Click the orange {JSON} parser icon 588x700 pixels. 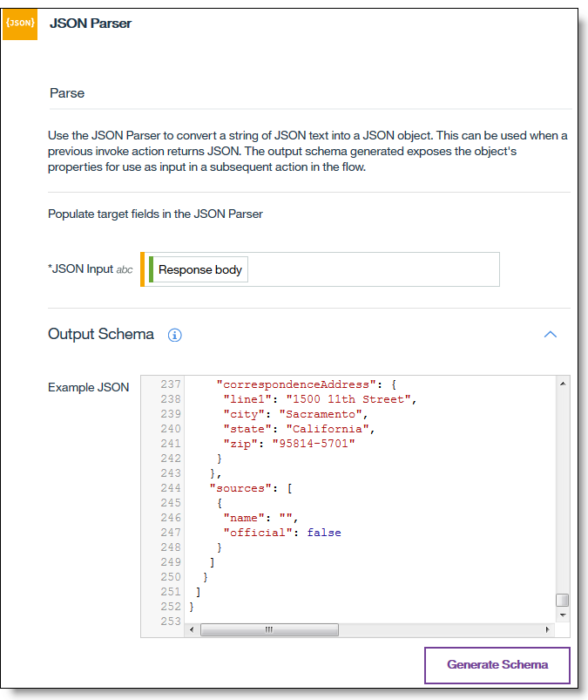click(x=19, y=24)
